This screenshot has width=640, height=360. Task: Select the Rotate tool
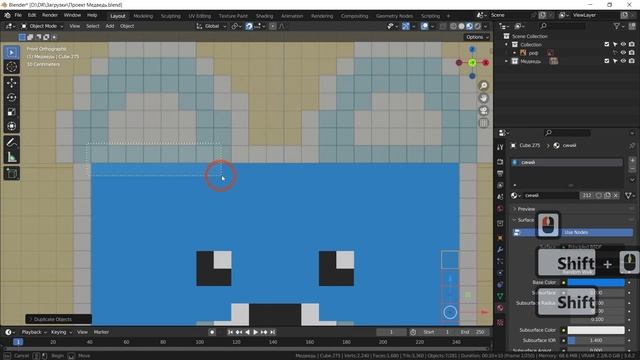[11, 98]
